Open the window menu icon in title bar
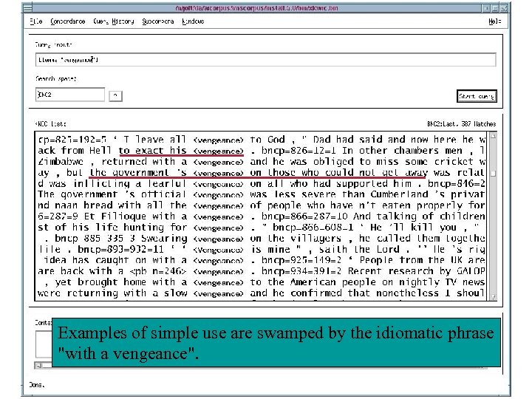 coord(28,7)
